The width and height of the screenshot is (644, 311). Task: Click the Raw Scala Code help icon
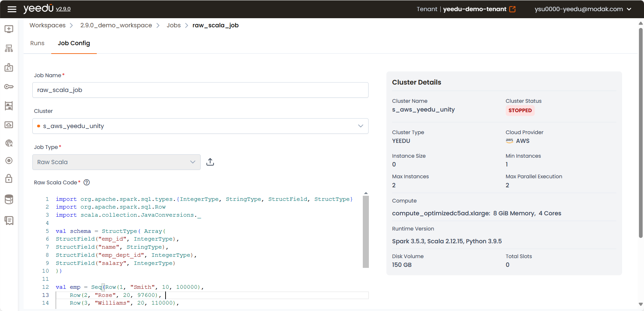(87, 182)
